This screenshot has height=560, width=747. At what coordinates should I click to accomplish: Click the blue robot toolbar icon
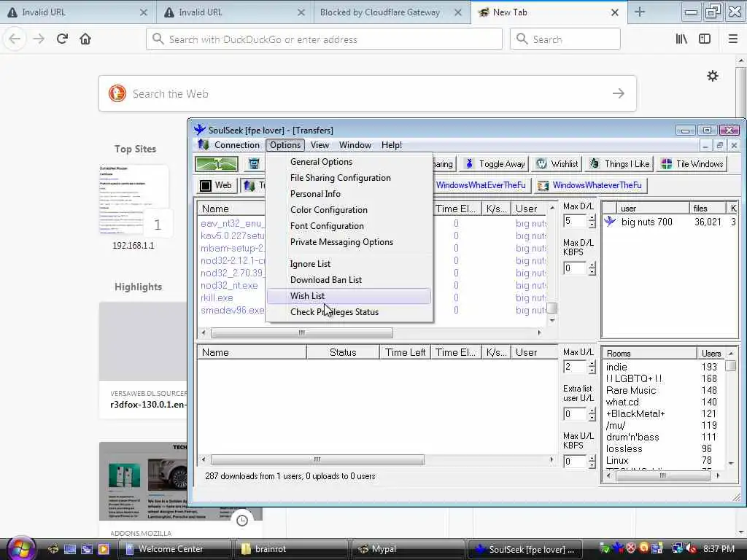tap(254, 164)
